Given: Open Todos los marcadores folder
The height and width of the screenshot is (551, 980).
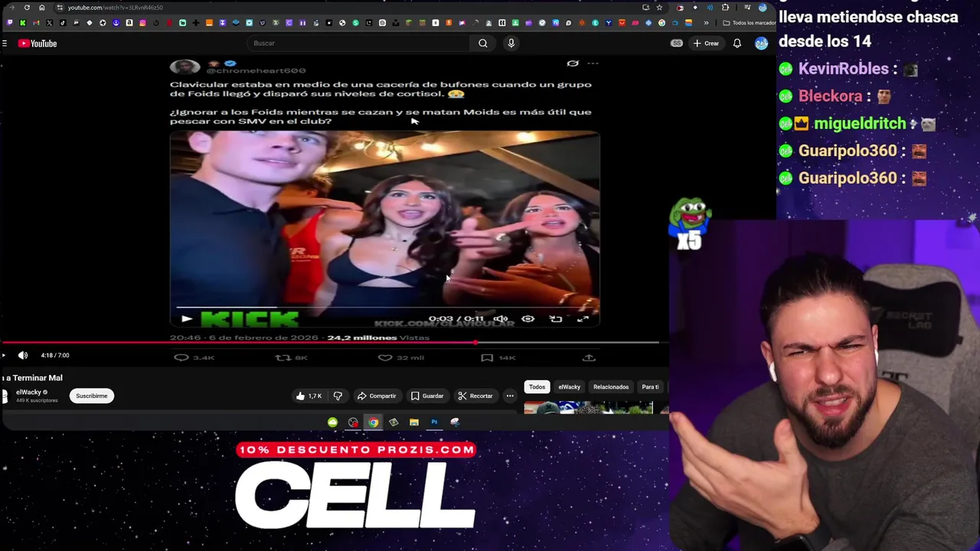Looking at the screenshot, I should [750, 23].
